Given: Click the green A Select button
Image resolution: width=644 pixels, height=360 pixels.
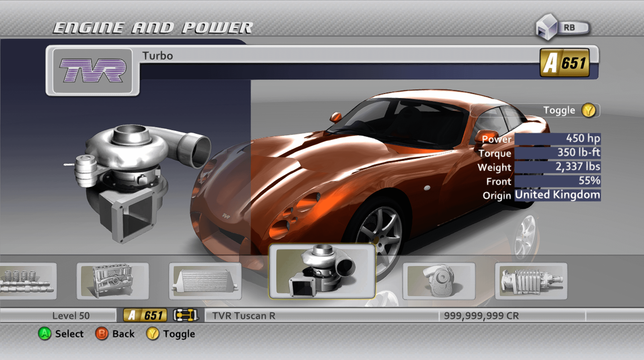Looking at the screenshot, I should 44,334.
